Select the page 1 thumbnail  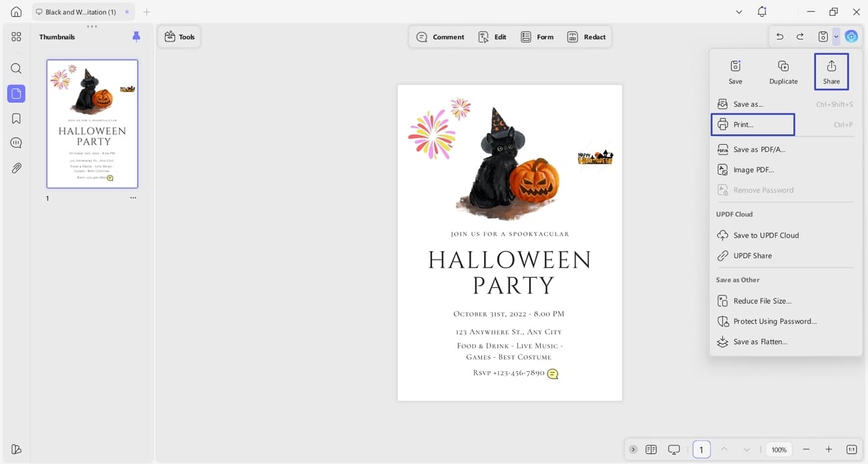pos(92,124)
